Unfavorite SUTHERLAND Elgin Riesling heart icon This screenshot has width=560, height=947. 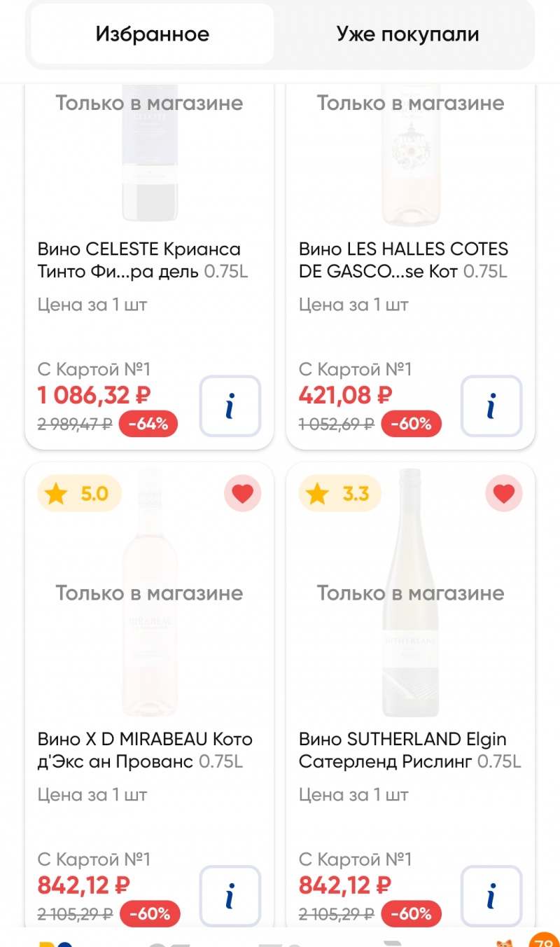[x=504, y=495]
